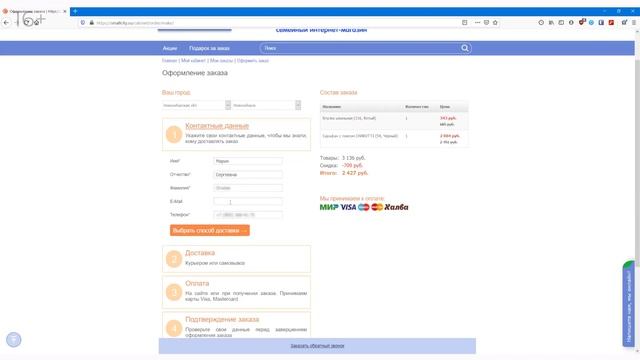This screenshot has height=360, width=640.
Task: Click the Имя input field
Action: pyautogui.click(x=248, y=161)
